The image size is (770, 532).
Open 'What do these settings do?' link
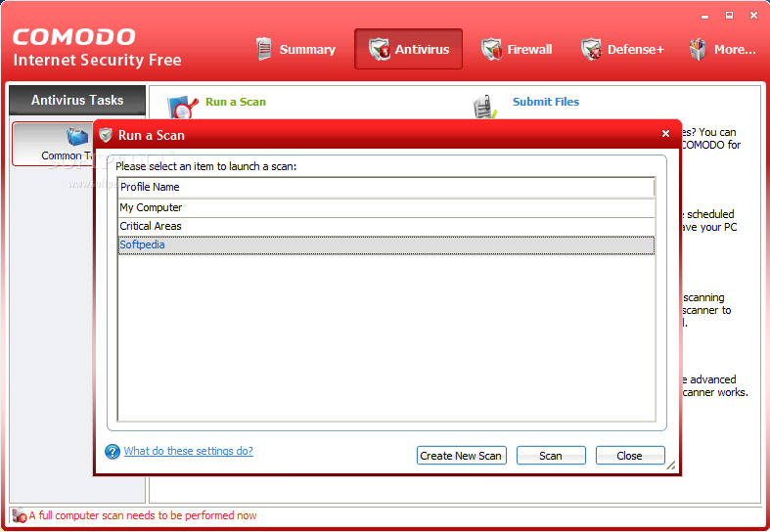point(189,451)
